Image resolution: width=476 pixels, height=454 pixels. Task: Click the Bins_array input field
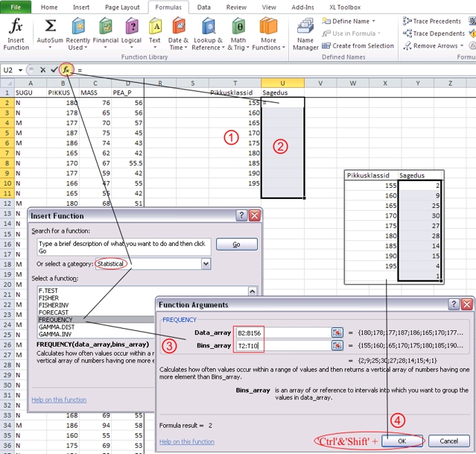tap(280, 345)
